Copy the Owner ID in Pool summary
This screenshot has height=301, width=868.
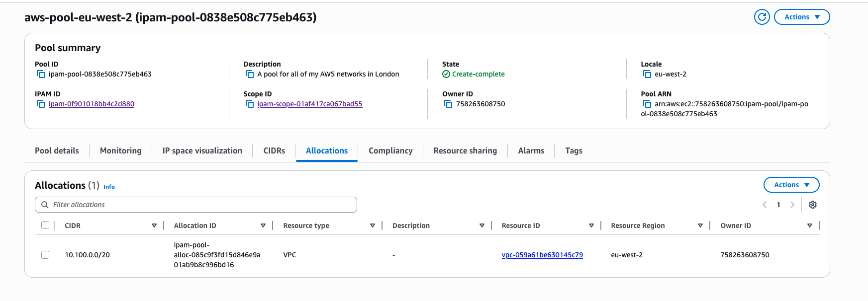tap(448, 104)
